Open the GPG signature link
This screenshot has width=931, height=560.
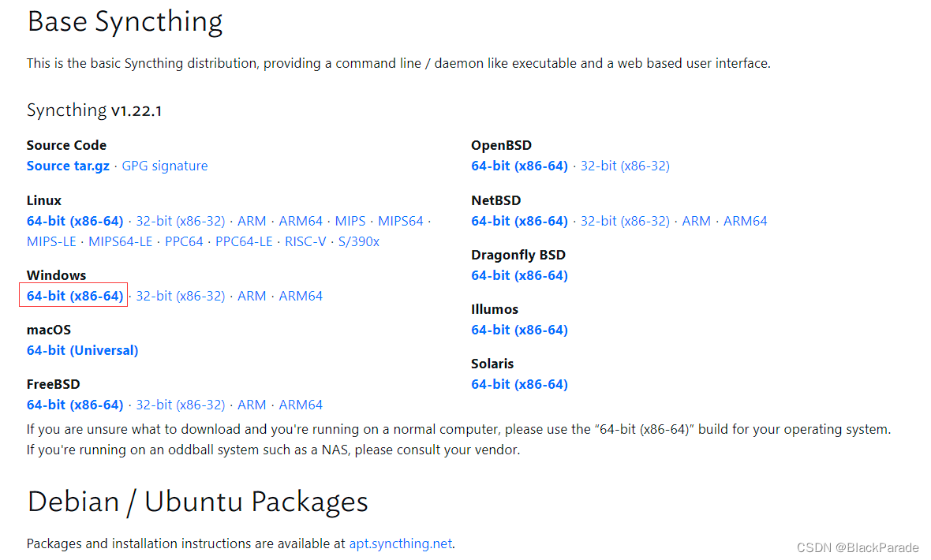coord(164,166)
